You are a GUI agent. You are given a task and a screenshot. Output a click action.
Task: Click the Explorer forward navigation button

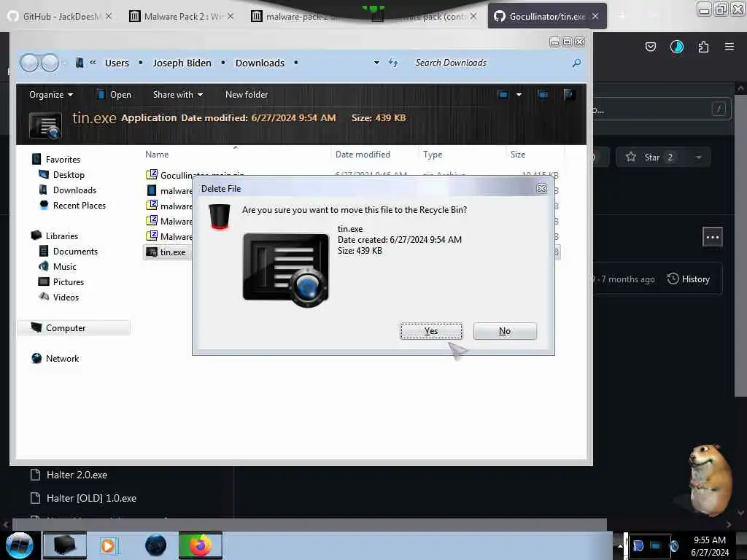tap(50, 63)
